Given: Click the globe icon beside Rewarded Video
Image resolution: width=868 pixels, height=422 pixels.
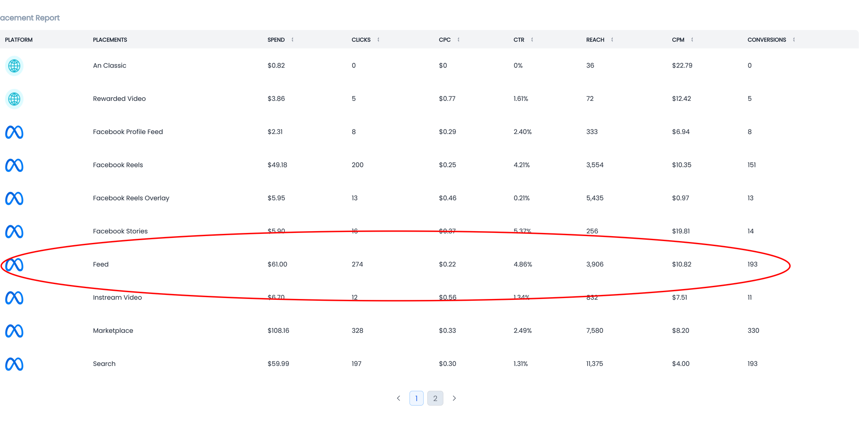Looking at the screenshot, I should 14,99.
